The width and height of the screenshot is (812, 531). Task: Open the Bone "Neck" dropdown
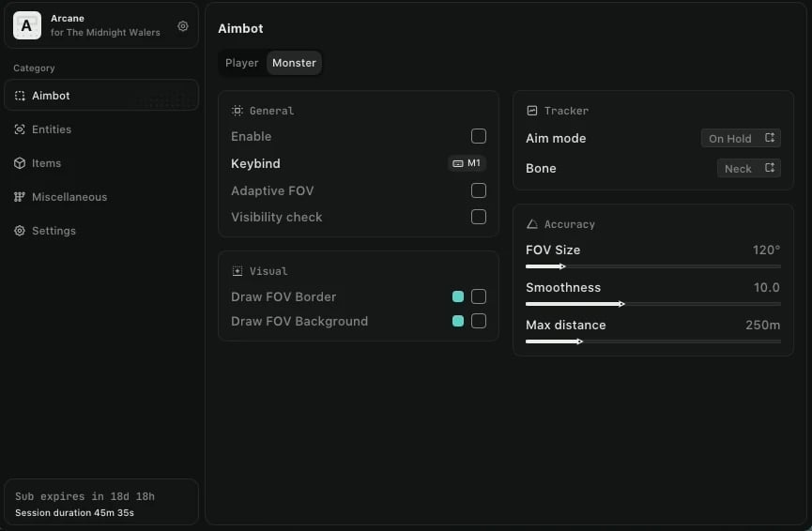[748, 168]
